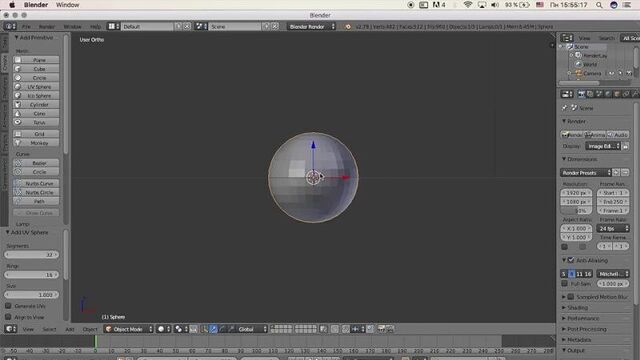
Task: Open the Render menu in info header
Action: point(47,27)
